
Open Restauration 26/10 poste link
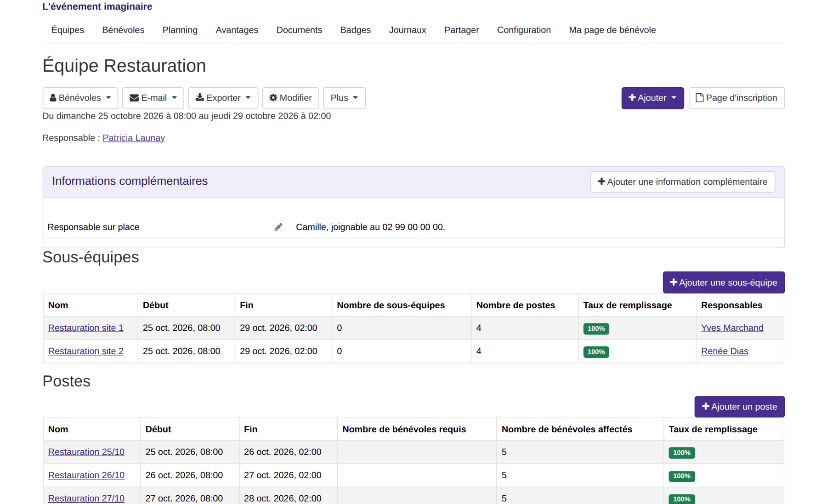(x=86, y=475)
